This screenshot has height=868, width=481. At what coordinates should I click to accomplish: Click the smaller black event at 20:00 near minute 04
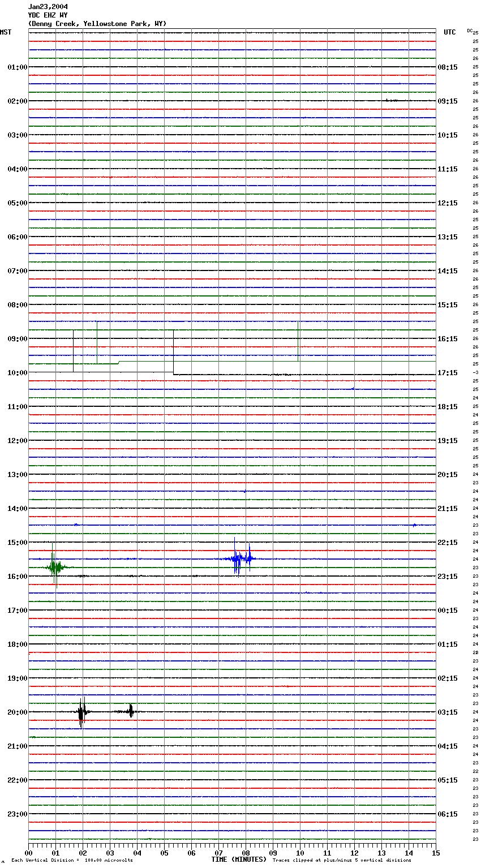[131, 711]
